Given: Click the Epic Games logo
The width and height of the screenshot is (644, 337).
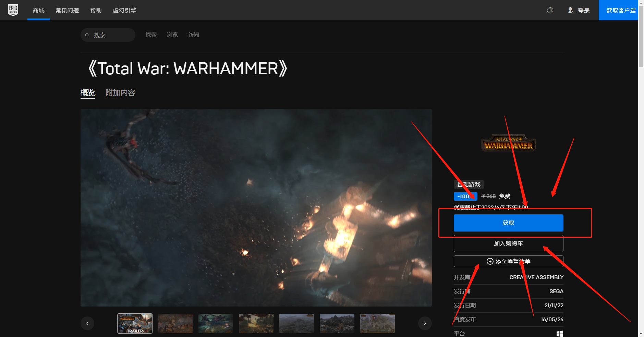Looking at the screenshot, I should [13, 10].
